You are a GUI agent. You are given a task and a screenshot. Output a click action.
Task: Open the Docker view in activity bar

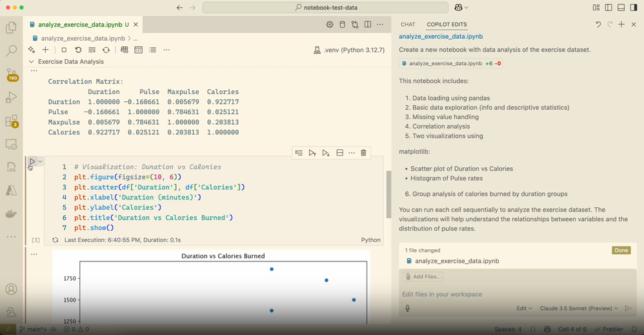(x=11, y=214)
